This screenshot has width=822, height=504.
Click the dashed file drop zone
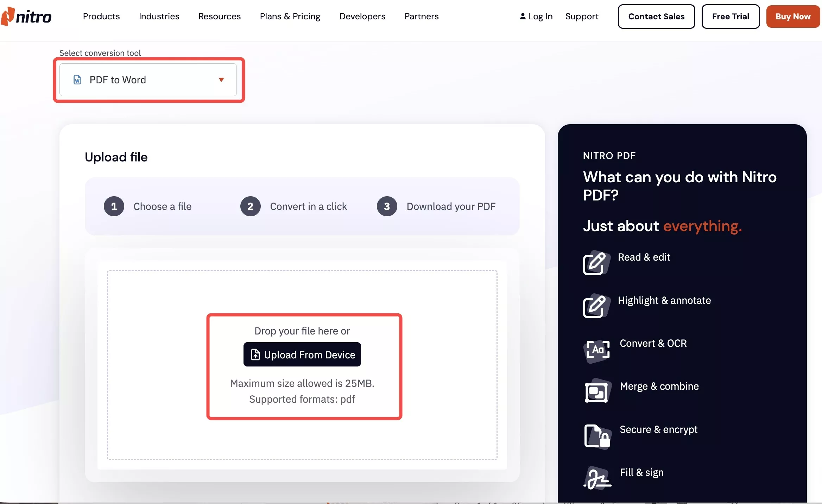302,365
